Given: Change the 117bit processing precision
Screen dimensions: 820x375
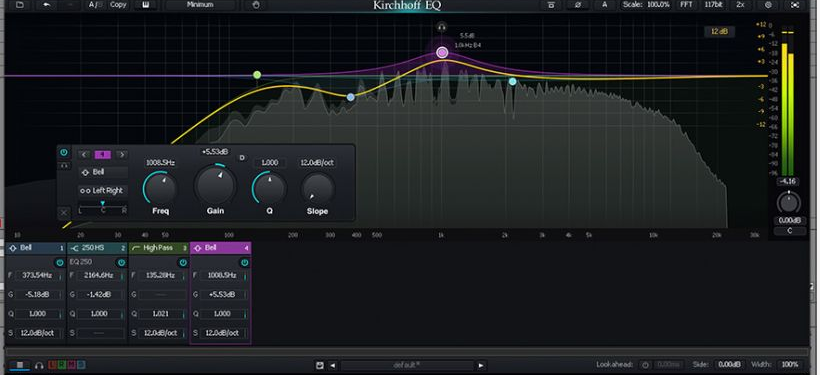Looking at the screenshot, I should pyautogui.click(x=713, y=5).
